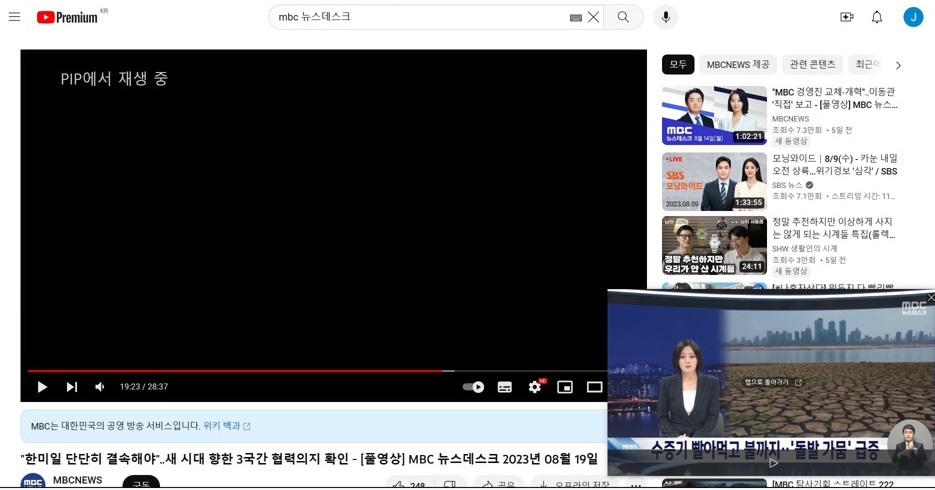
Task: Enable theater mode
Action: (x=595, y=387)
